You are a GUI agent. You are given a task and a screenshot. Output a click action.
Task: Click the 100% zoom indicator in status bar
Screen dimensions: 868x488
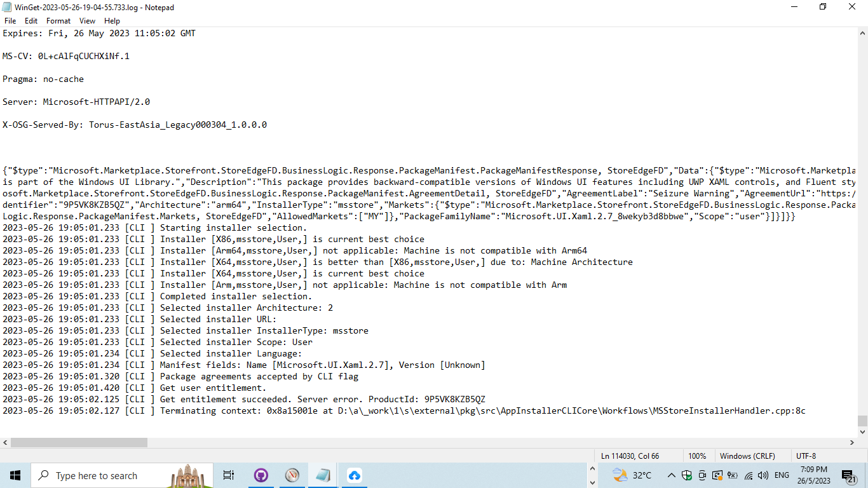point(697,456)
